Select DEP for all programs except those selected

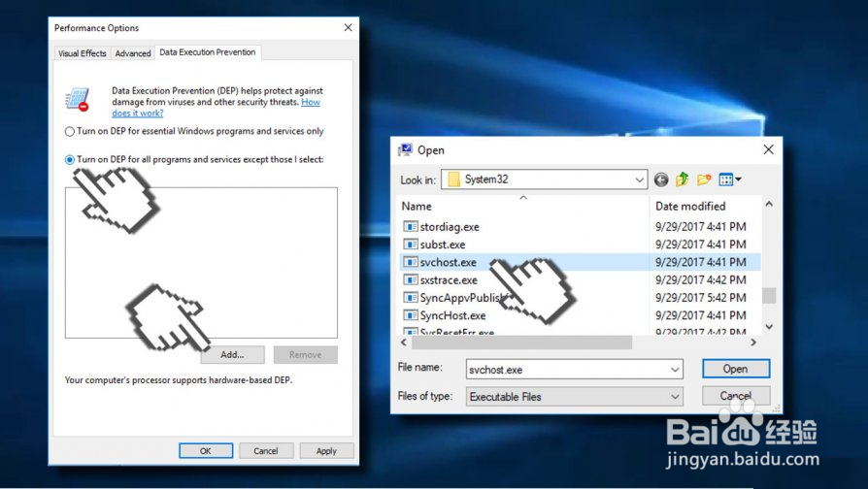click(70, 160)
